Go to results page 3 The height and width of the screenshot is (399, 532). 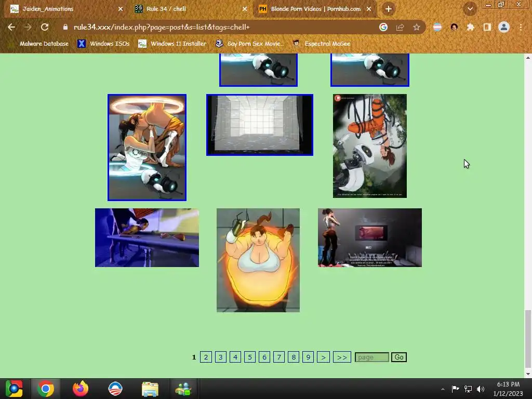(x=220, y=357)
